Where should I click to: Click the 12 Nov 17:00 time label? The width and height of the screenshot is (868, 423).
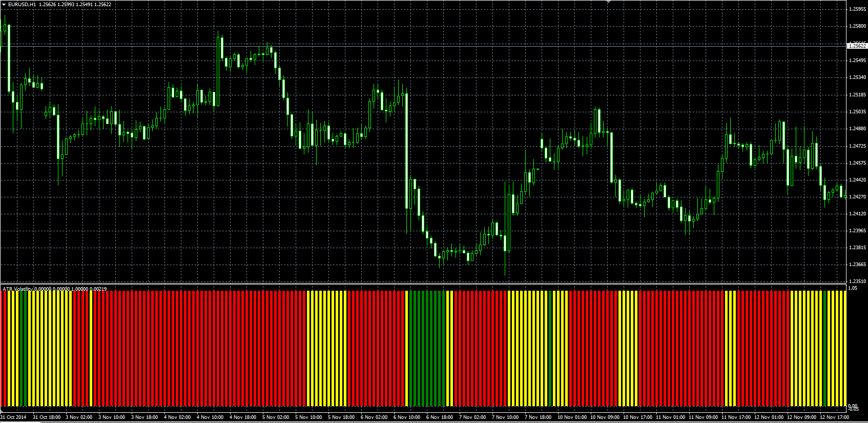835,417
